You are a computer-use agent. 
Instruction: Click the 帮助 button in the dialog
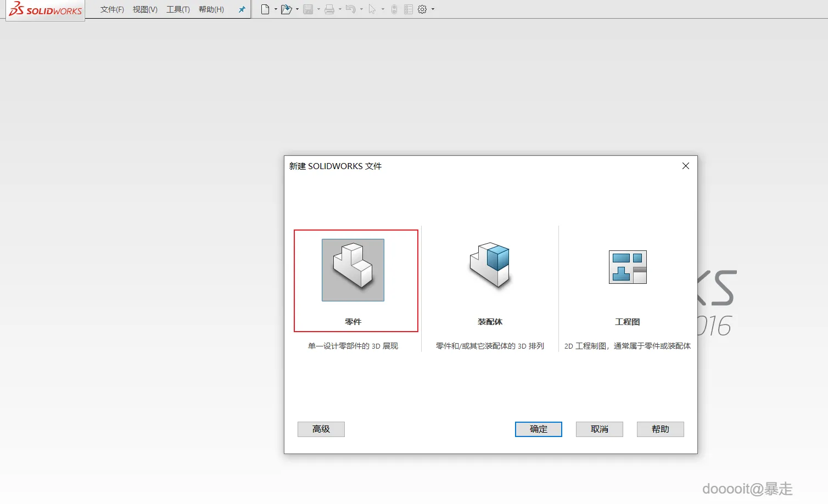pyautogui.click(x=661, y=429)
